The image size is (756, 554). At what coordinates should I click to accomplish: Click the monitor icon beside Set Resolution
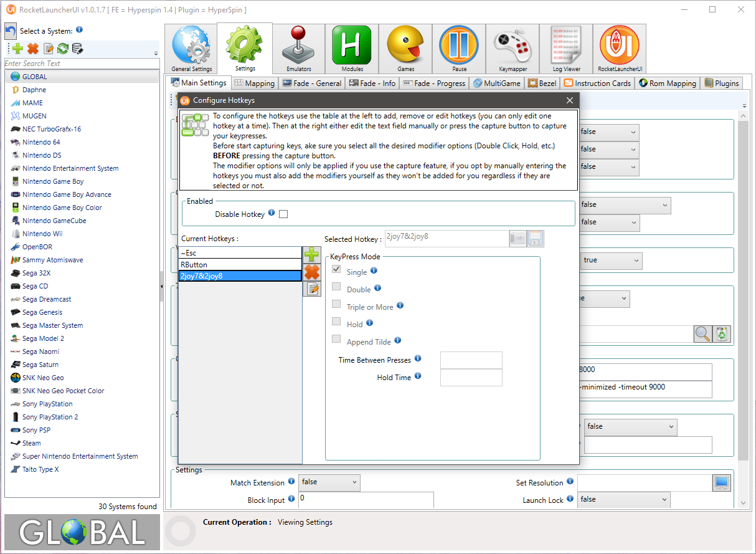(x=722, y=483)
